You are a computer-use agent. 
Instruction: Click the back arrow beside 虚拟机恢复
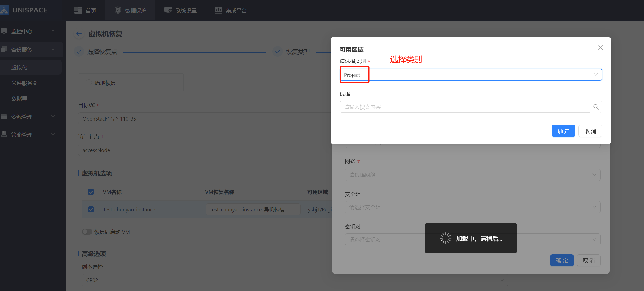click(79, 34)
